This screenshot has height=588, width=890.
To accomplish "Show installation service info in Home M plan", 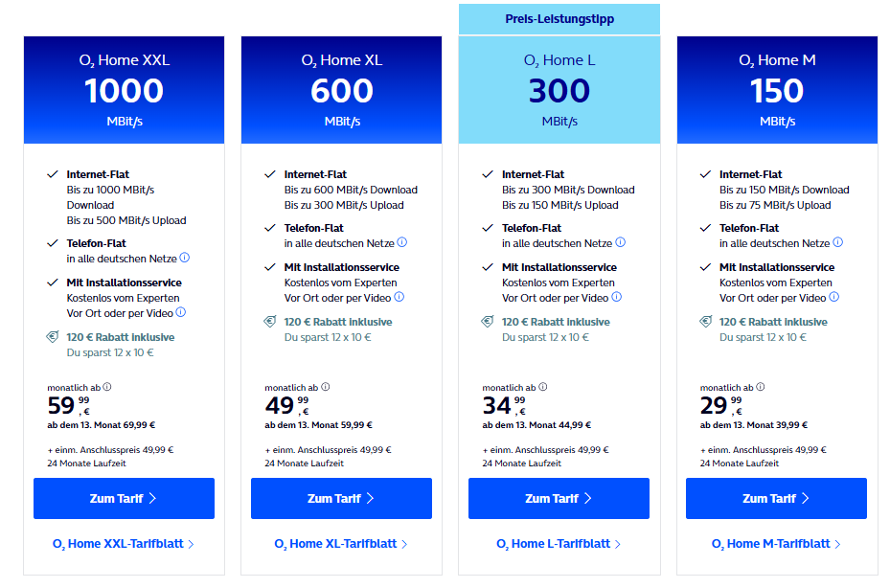I will tap(833, 297).
